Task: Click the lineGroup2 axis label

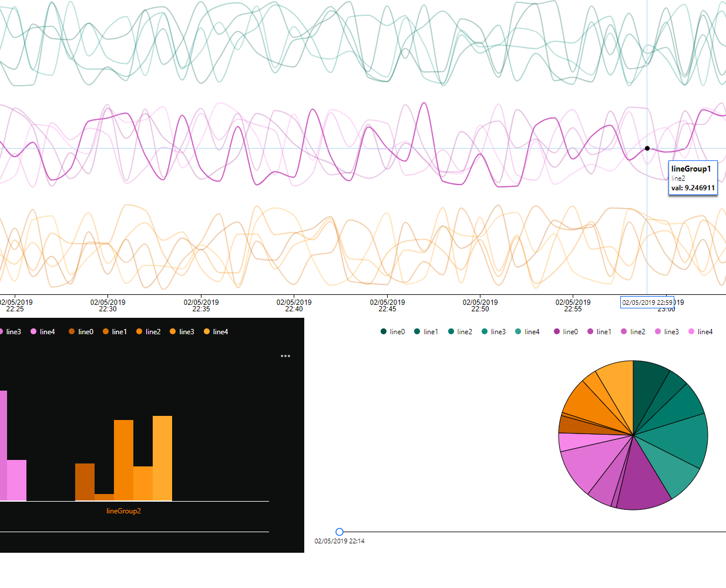Action: [x=123, y=511]
